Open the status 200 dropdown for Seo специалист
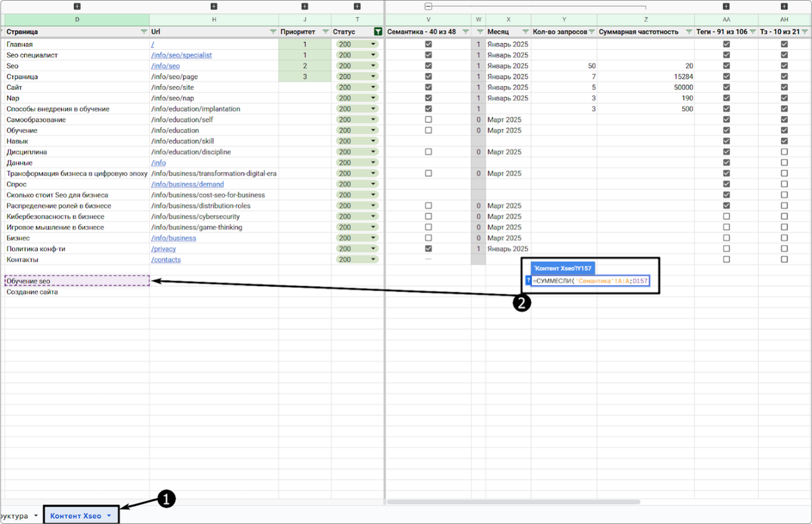812x524 pixels. coord(373,55)
